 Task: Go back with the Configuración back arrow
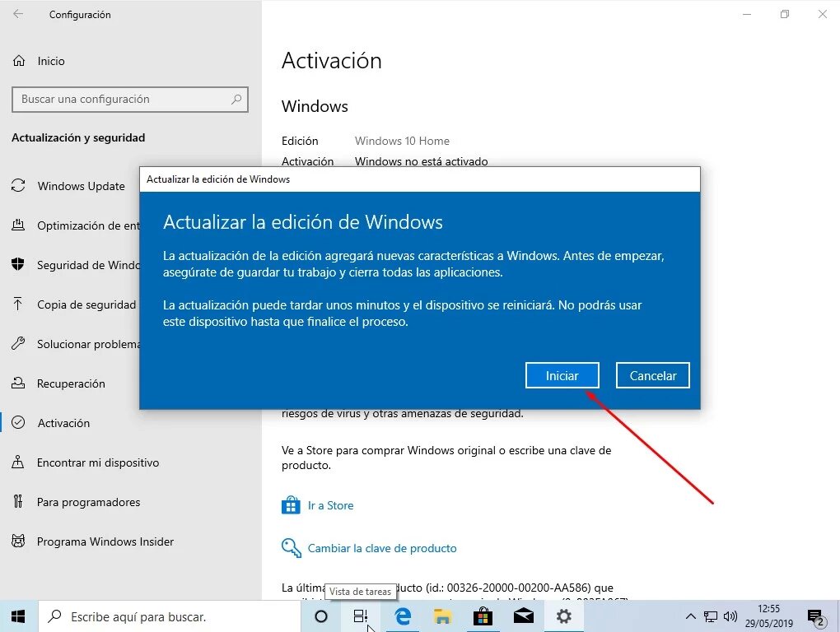[18, 15]
